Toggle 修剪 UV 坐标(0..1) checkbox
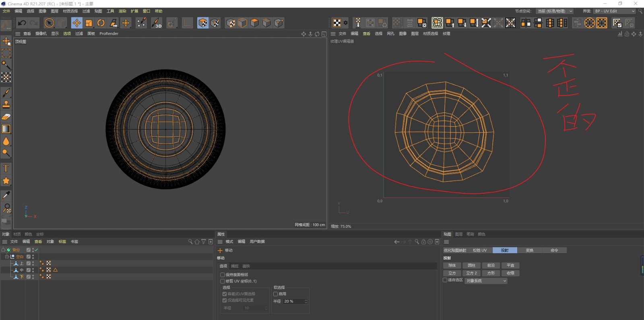The height and width of the screenshot is (320, 644). [223, 281]
